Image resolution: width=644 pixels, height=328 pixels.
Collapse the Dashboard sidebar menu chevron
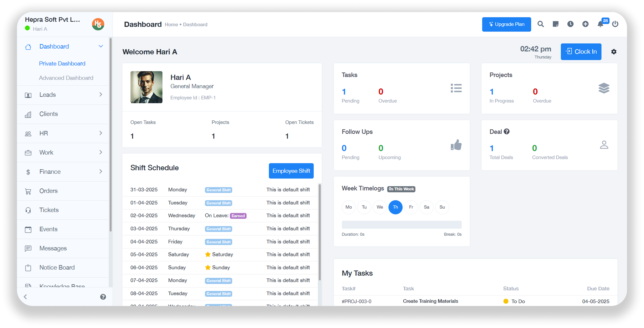click(x=101, y=46)
